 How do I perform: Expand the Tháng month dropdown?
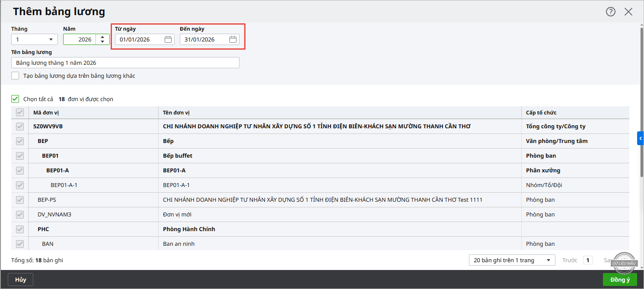coord(35,40)
